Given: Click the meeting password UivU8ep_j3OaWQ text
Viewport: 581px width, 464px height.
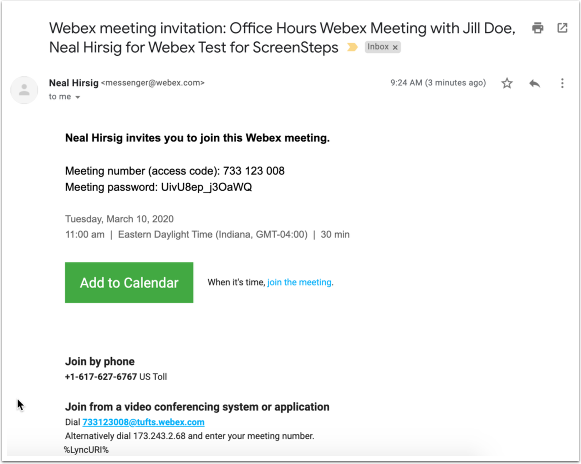Looking at the screenshot, I should pos(206,187).
